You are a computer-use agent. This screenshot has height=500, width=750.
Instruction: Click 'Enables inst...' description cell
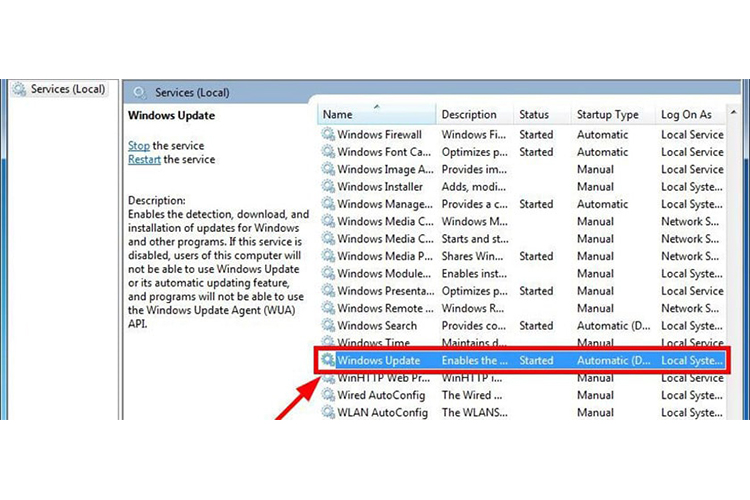pyautogui.click(x=474, y=274)
